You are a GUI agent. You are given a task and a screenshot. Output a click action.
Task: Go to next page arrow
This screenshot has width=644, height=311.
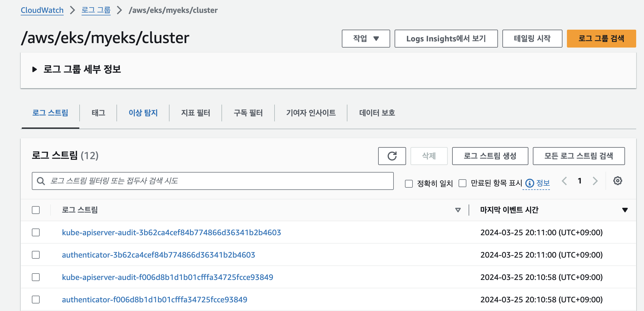pyautogui.click(x=595, y=181)
